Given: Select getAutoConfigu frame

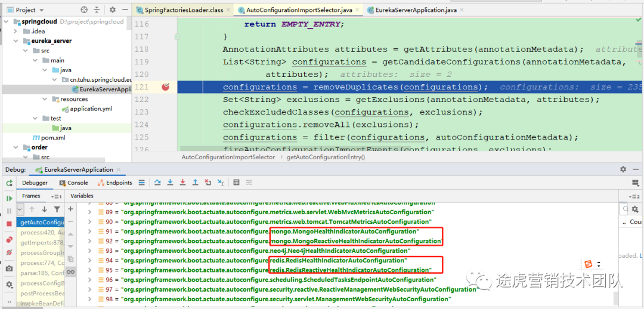Looking at the screenshot, I should [x=41, y=223].
